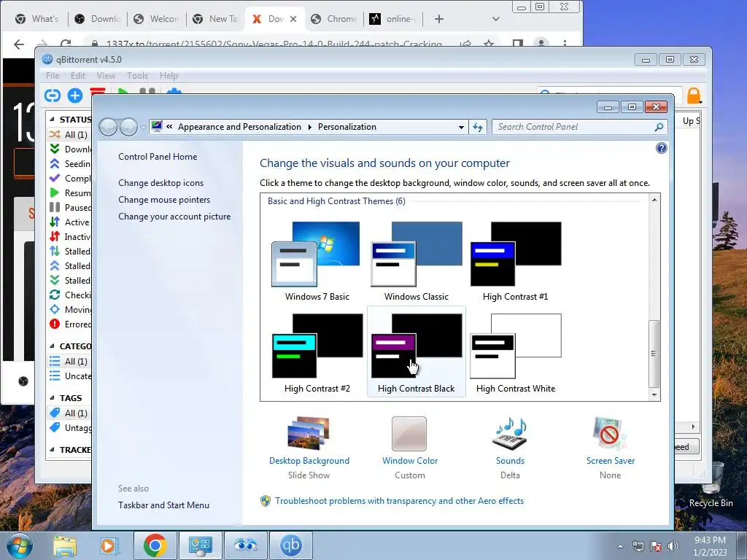Click the Search Control Panel field

578,127
